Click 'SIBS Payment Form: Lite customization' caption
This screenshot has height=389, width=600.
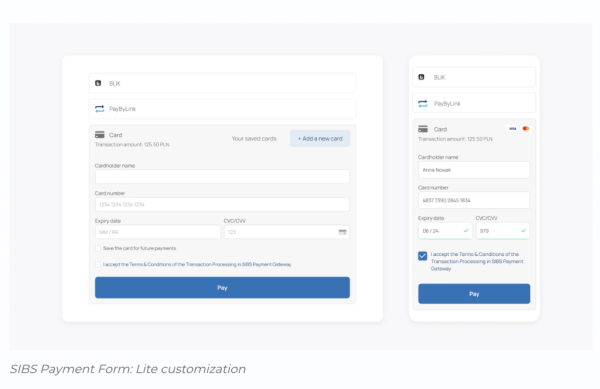click(x=127, y=369)
